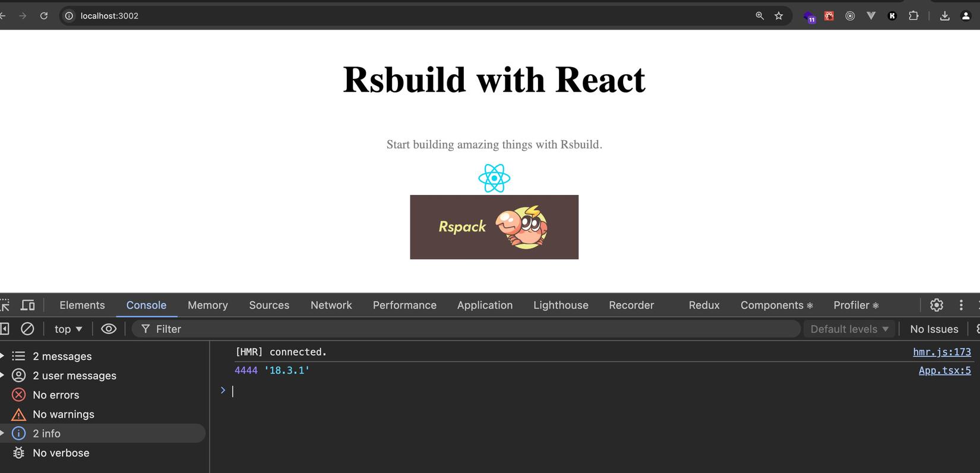Viewport: 980px width, 473px height.
Task: Switch to the Elements tab
Action: click(82, 305)
